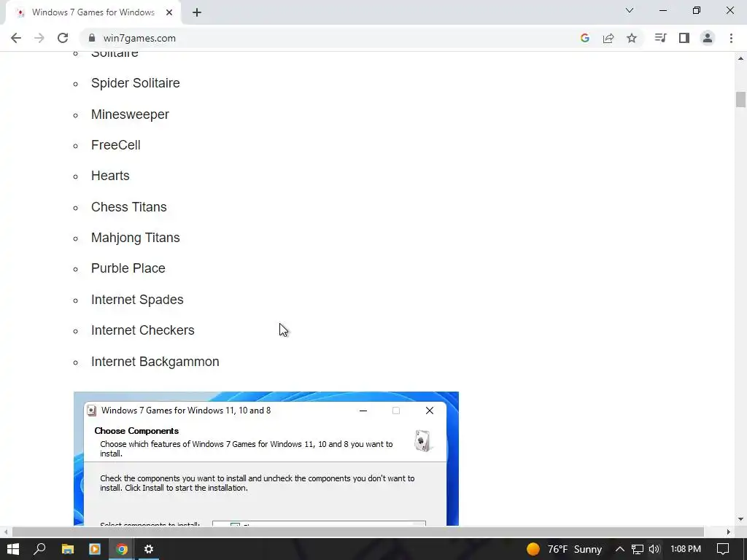
Task: Open the volume speaker tray icon
Action: pos(654,549)
